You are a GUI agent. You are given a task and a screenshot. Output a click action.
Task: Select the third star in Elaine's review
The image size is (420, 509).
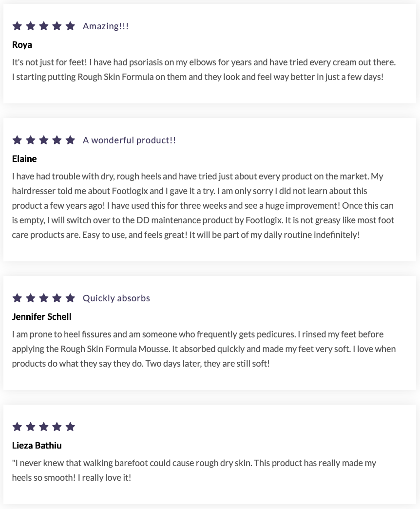tap(44, 140)
